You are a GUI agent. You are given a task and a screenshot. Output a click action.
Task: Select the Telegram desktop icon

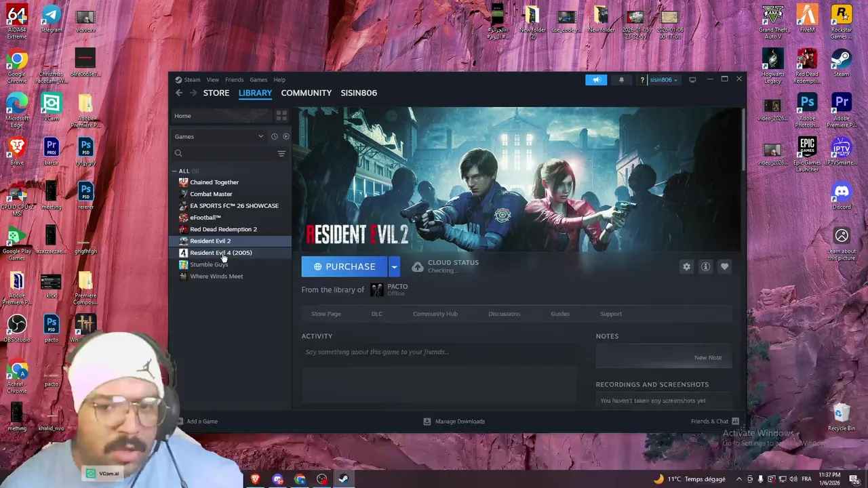(51, 19)
